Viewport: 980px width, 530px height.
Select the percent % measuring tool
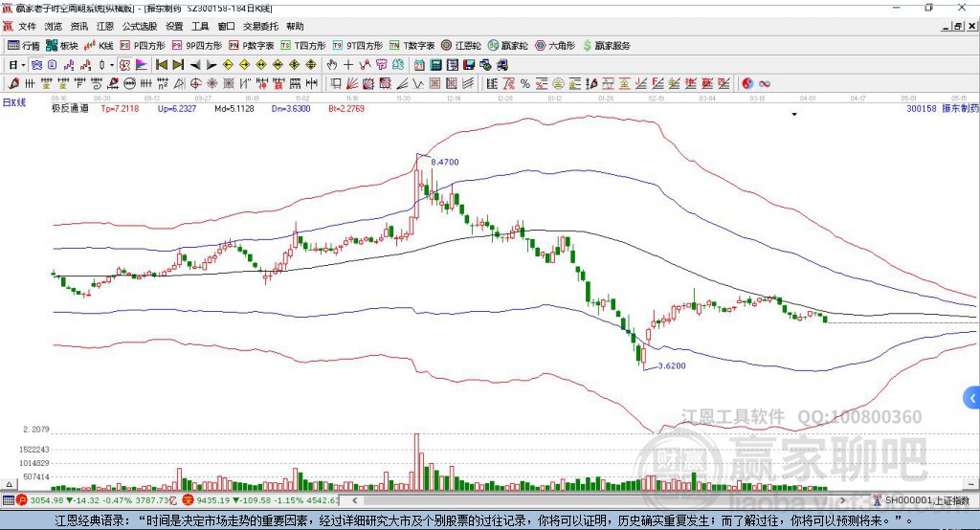pyautogui.click(x=525, y=84)
